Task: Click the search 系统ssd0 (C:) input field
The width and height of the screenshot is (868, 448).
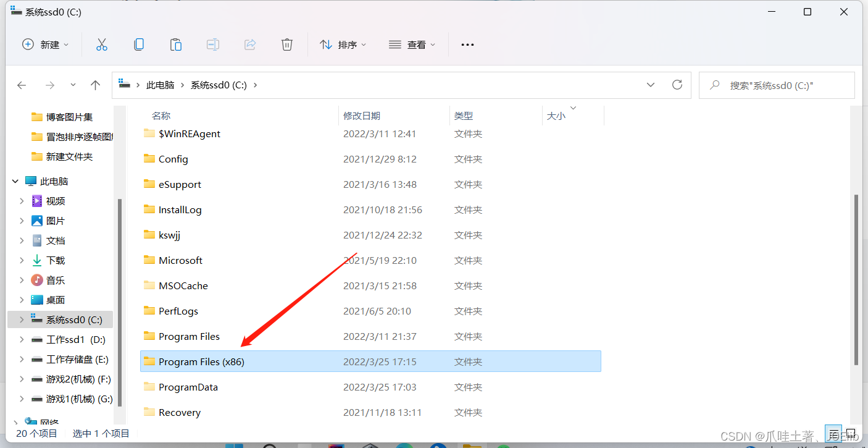Action: tap(777, 85)
